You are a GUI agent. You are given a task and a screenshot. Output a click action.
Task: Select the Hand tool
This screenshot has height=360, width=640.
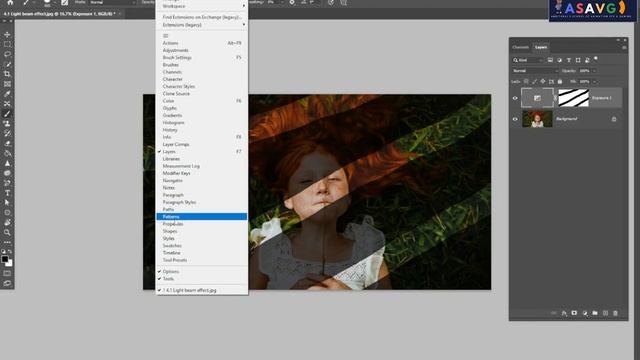[x=7, y=222]
